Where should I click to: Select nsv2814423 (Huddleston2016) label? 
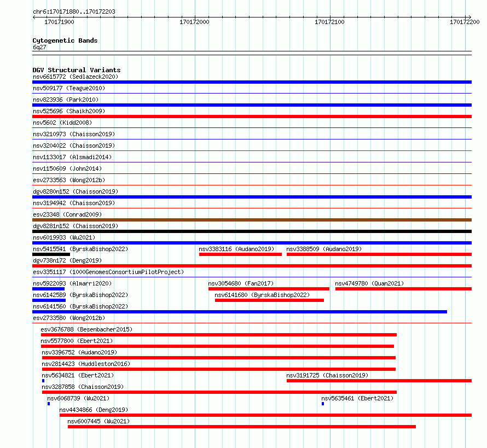click(86, 364)
